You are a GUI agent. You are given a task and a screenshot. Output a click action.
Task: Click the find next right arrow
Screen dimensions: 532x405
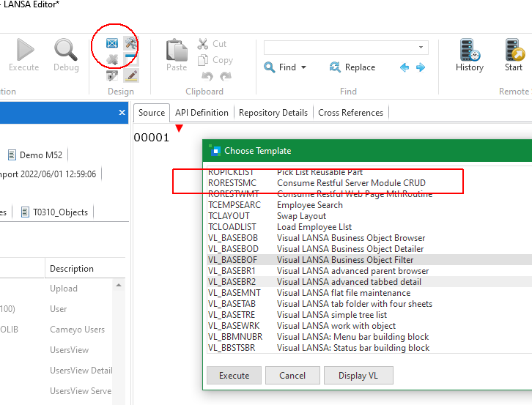click(421, 67)
